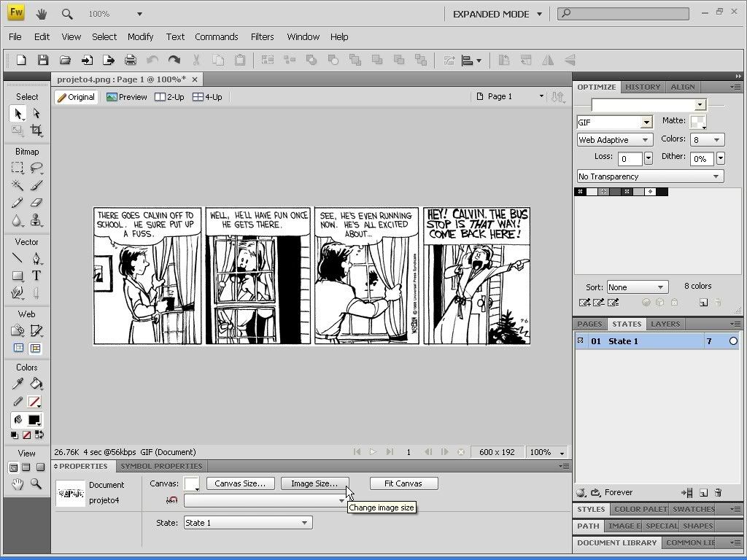
Task: Click the New document icon
Action: click(21, 60)
